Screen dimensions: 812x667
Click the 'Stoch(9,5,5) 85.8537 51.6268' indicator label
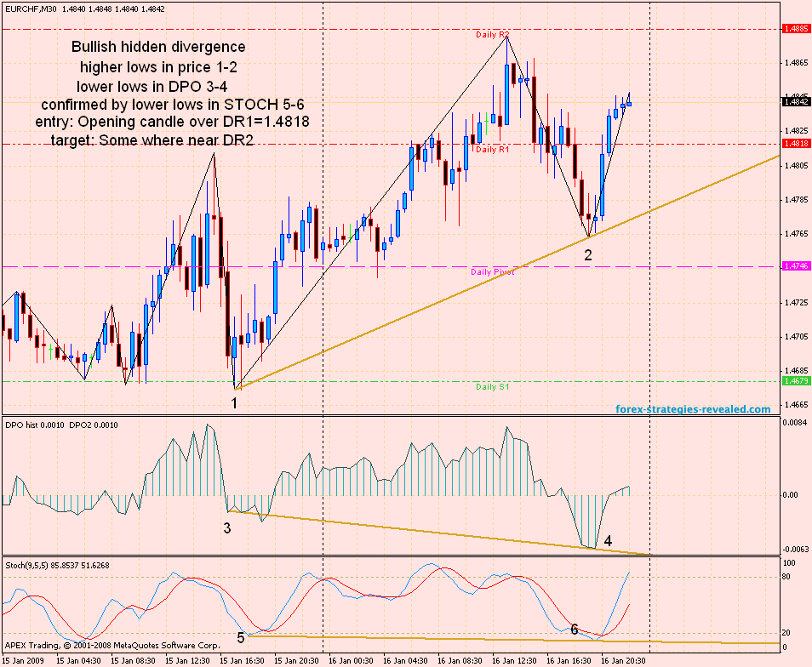coord(58,566)
